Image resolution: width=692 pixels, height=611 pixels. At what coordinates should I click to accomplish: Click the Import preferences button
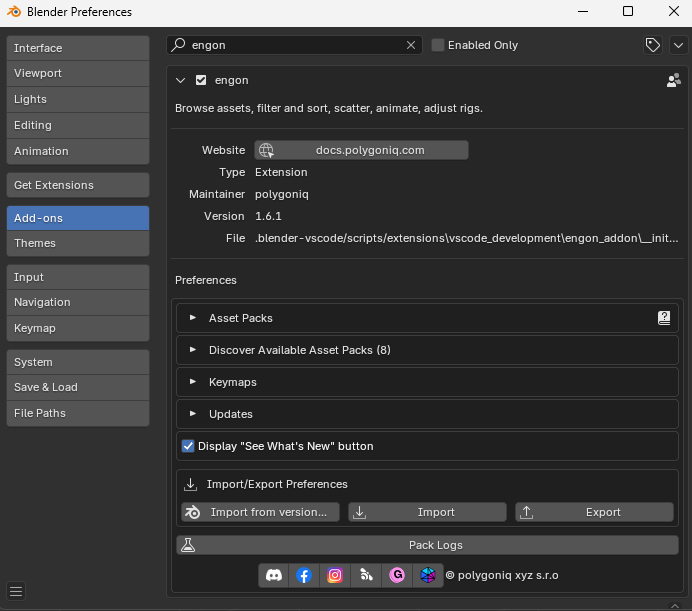tap(427, 512)
